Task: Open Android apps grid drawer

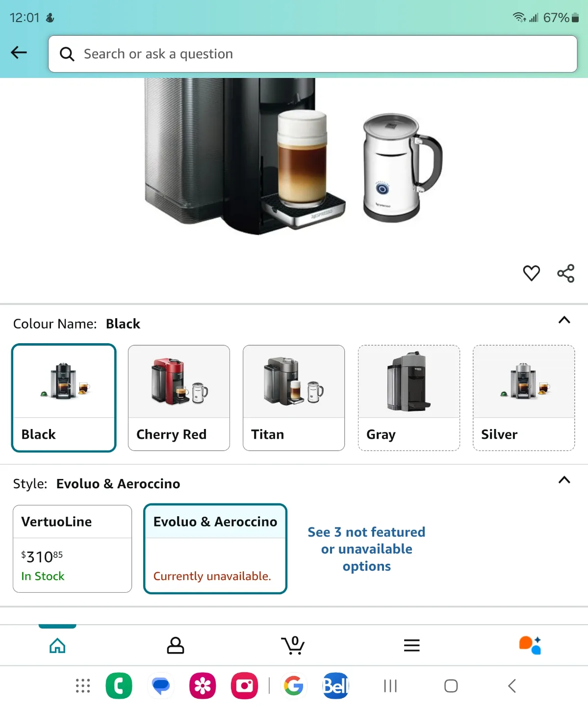Action: point(83,686)
